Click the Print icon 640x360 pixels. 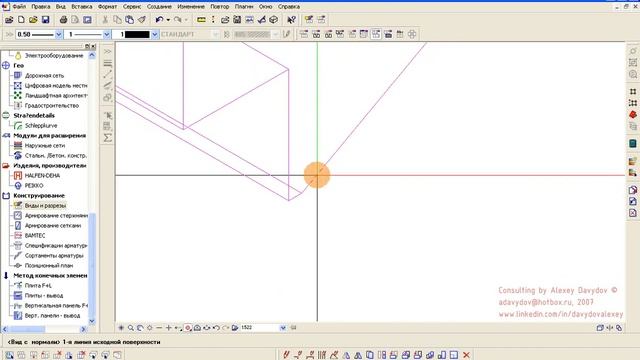pyautogui.click(x=63, y=20)
